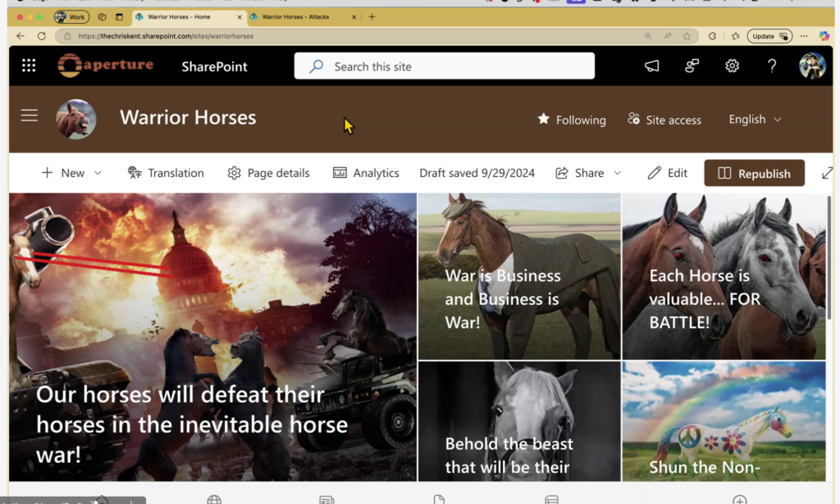
Task: View site information via the lock icon
Action: [67, 36]
